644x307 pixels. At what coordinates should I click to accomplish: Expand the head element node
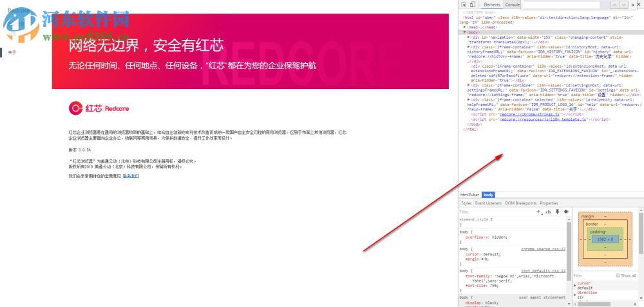pyautogui.click(x=465, y=27)
